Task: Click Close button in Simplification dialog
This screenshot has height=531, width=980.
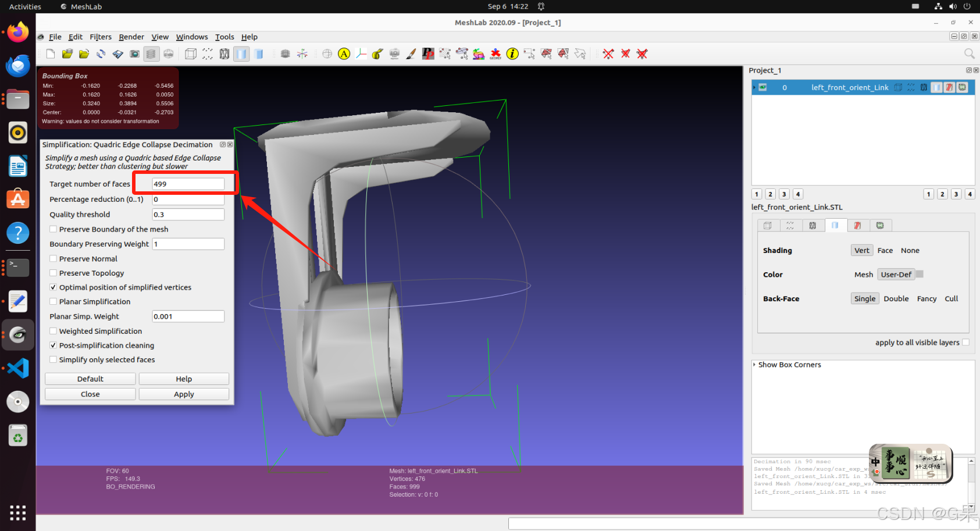Action: tap(90, 394)
